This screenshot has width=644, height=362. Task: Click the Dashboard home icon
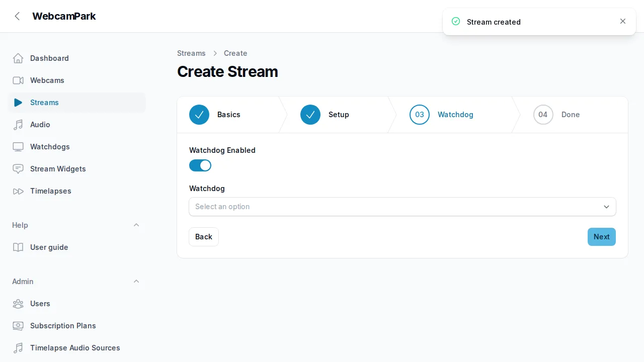point(18,58)
